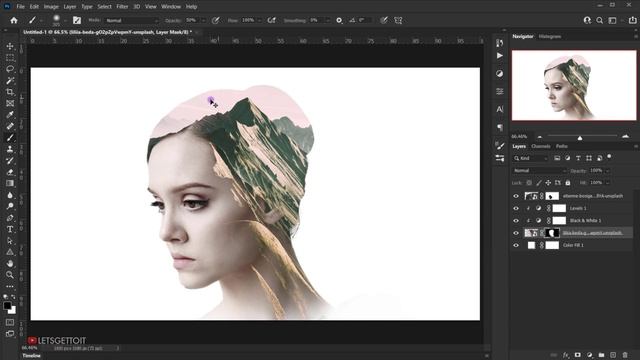
Task: Toggle type layer filter
Action: point(578,158)
